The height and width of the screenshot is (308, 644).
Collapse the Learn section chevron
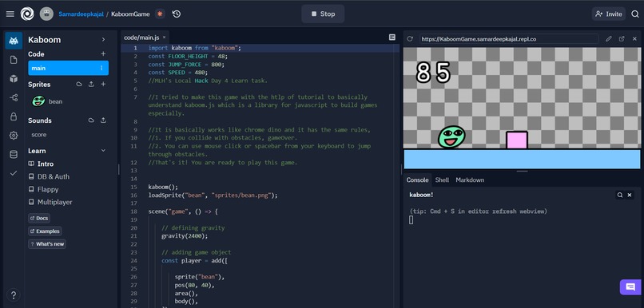(x=103, y=151)
